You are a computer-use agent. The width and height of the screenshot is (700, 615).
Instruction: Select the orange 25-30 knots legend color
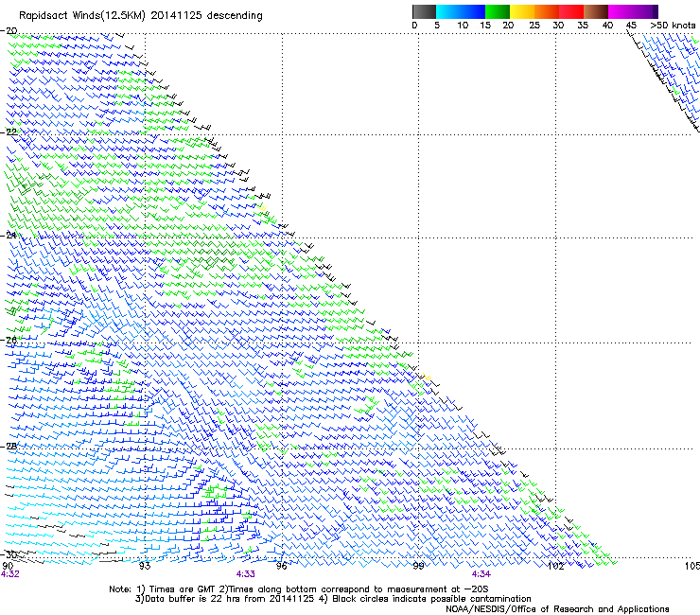click(x=547, y=11)
